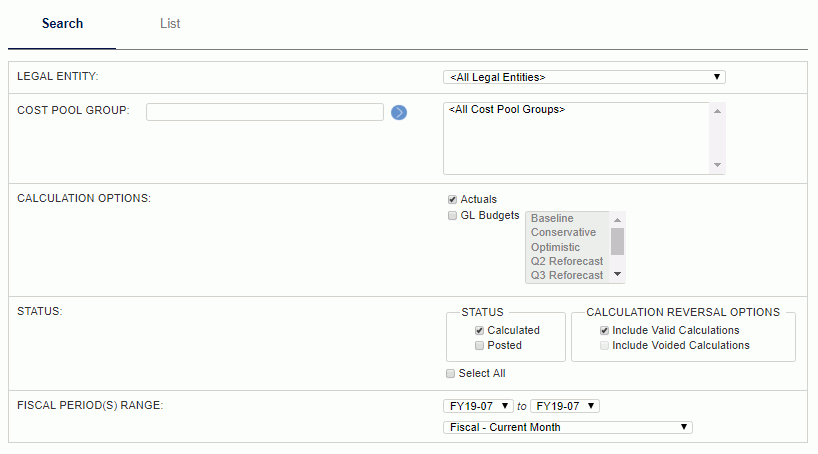Enable the GL Budgets checkbox
818x454 pixels.
pos(452,216)
